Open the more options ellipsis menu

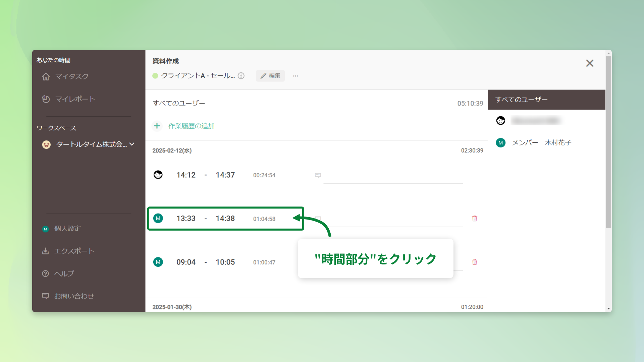[x=295, y=76]
